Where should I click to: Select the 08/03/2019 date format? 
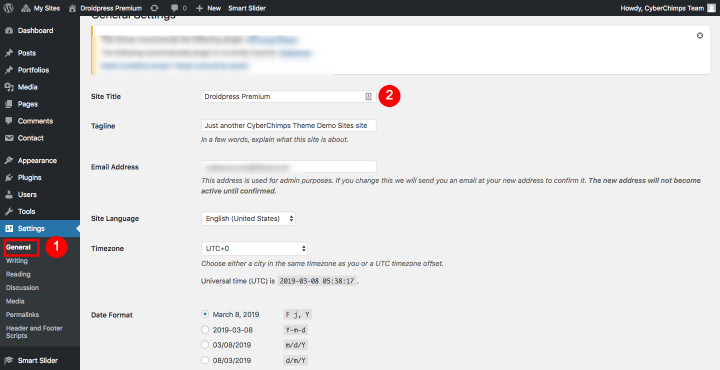click(x=205, y=360)
